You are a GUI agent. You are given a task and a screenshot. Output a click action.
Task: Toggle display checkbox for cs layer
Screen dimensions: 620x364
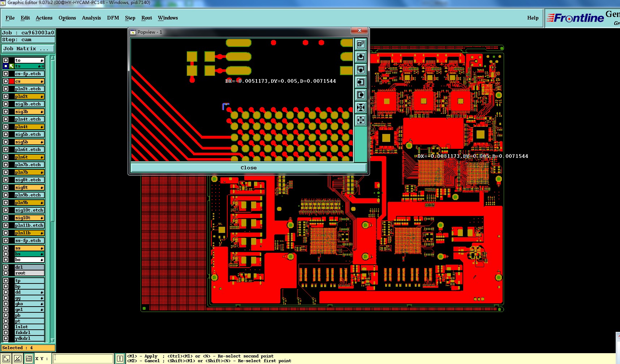coord(6,81)
